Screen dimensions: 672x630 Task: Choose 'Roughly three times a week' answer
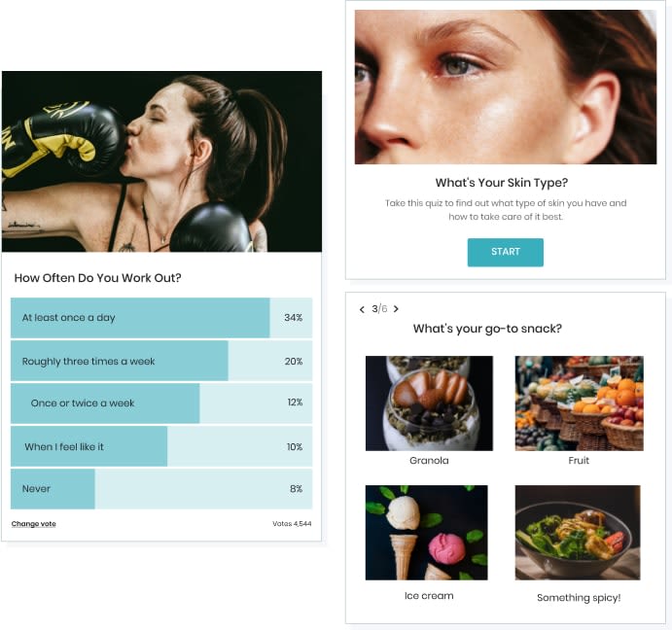(x=161, y=361)
